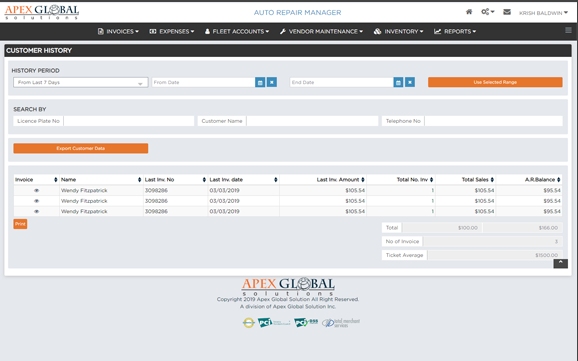Viewport: 578px width, 361px height.
Task: Open the Vendor Maintenance menu
Action: tap(321, 31)
